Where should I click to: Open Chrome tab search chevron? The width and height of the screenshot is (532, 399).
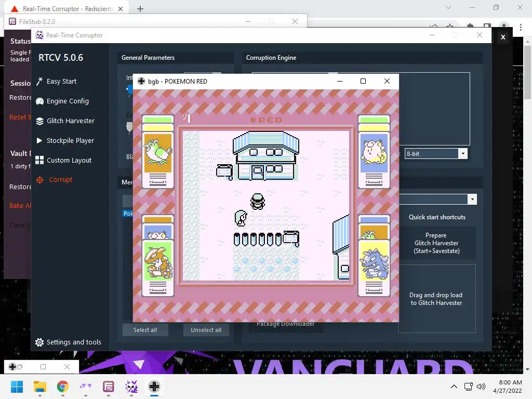coord(448,7)
